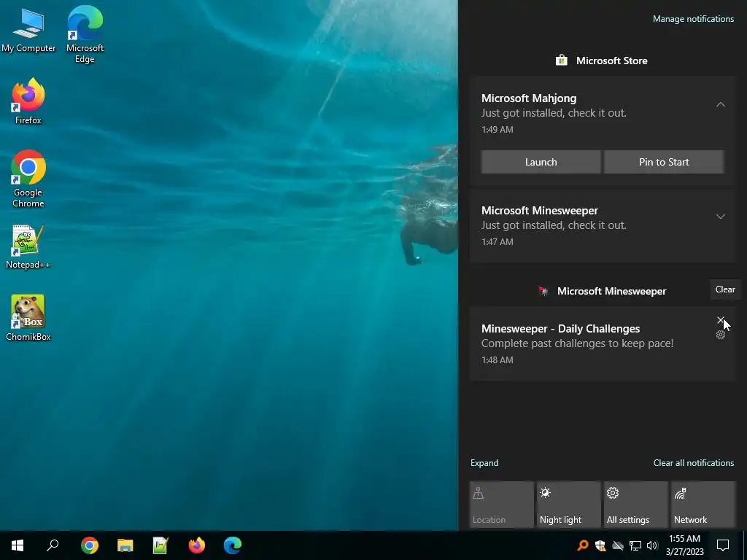This screenshot has width=747, height=560.
Task: Select the Google Chrome desktop shortcut
Action: [28, 179]
